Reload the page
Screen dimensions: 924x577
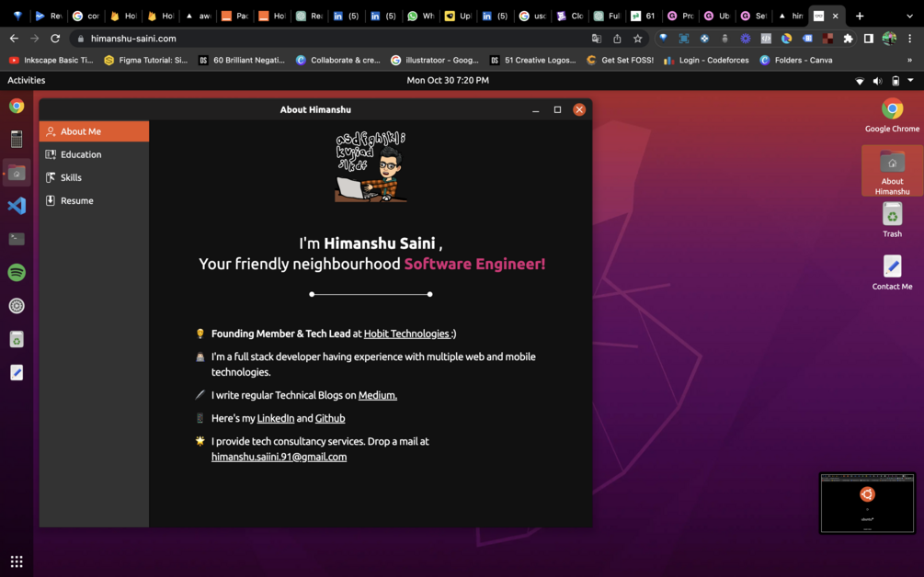click(x=55, y=39)
